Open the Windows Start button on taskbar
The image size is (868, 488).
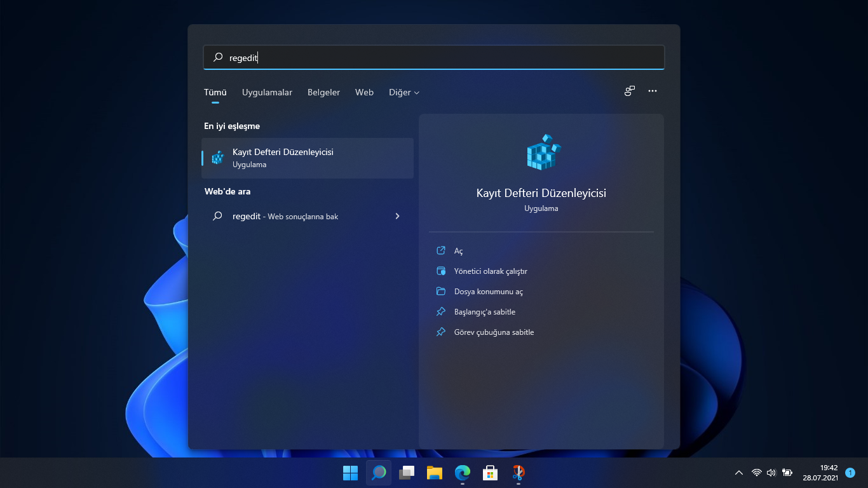pos(351,473)
